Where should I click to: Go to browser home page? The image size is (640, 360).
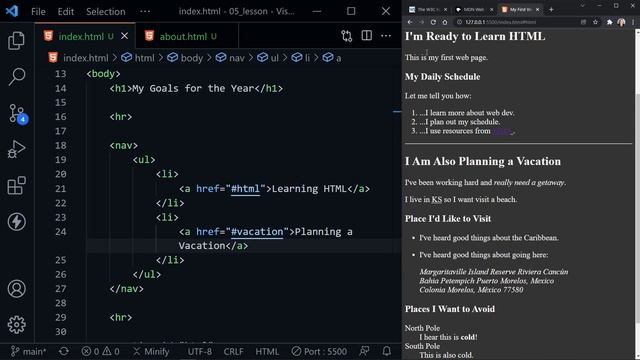[x=445, y=22]
